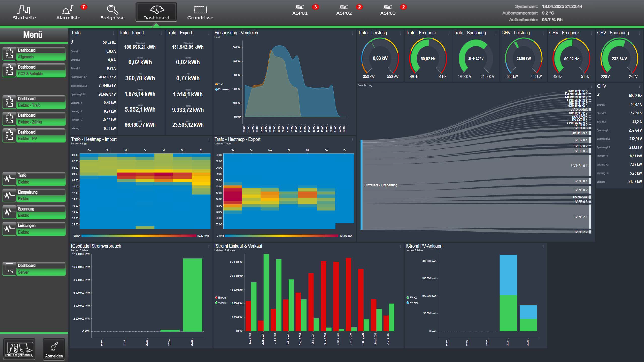Viewport: 644px width, 362px height.
Task: Open the Alarmliste tab
Action: tap(68, 12)
